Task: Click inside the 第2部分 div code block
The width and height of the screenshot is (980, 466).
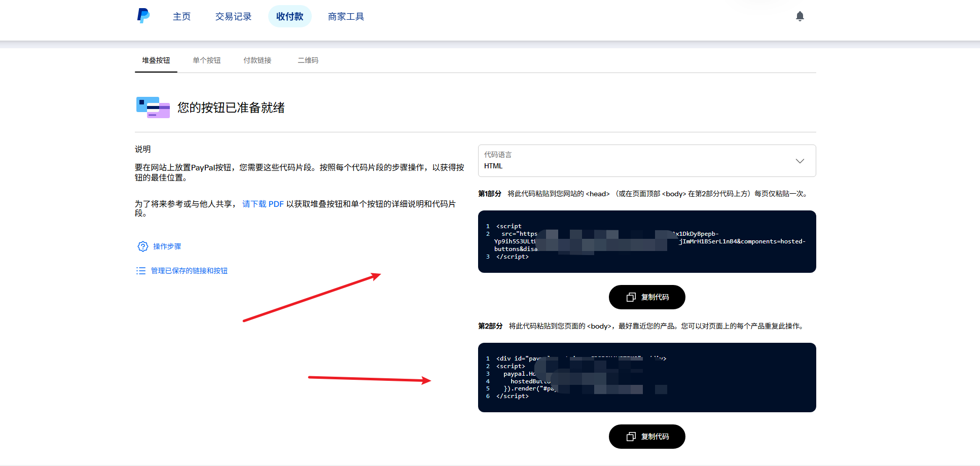Action: pyautogui.click(x=647, y=377)
